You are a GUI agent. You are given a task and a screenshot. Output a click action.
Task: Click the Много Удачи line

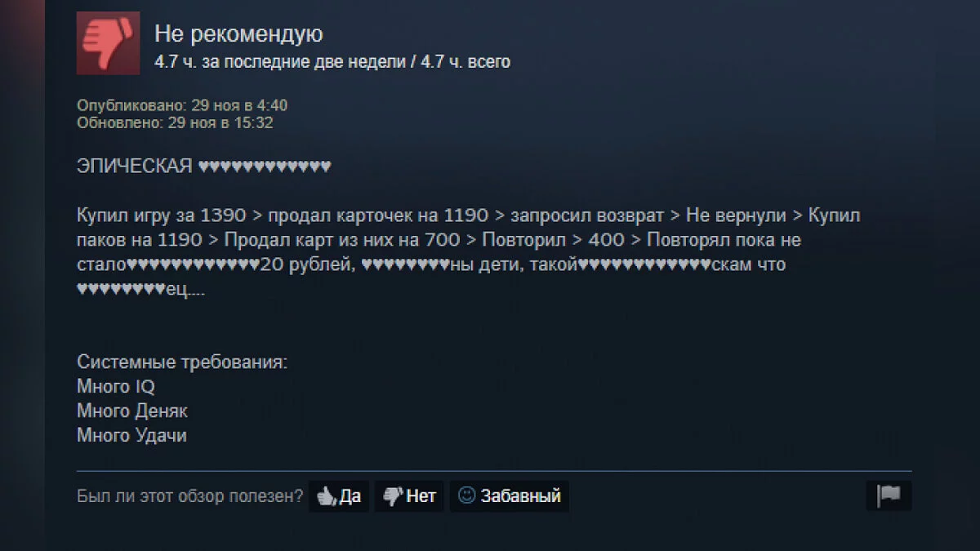131,436
